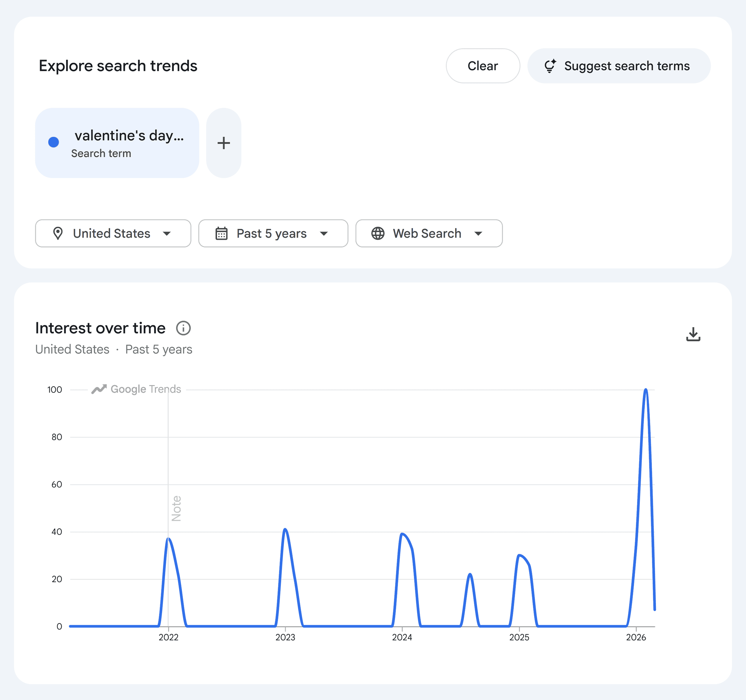Open the download icon for chart data
The width and height of the screenshot is (746, 700).
point(693,334)
